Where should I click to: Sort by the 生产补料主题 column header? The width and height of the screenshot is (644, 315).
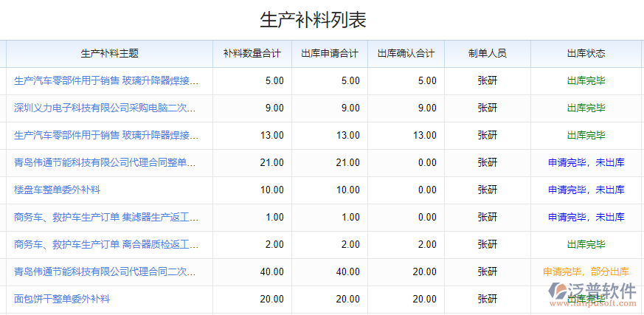pyautogui.click(x=109, y=53)
